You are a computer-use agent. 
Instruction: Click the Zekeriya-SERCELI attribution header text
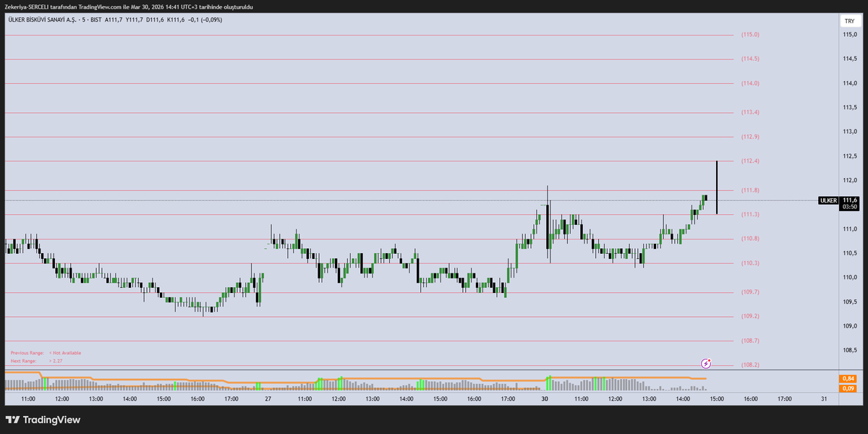coord(128,6)
